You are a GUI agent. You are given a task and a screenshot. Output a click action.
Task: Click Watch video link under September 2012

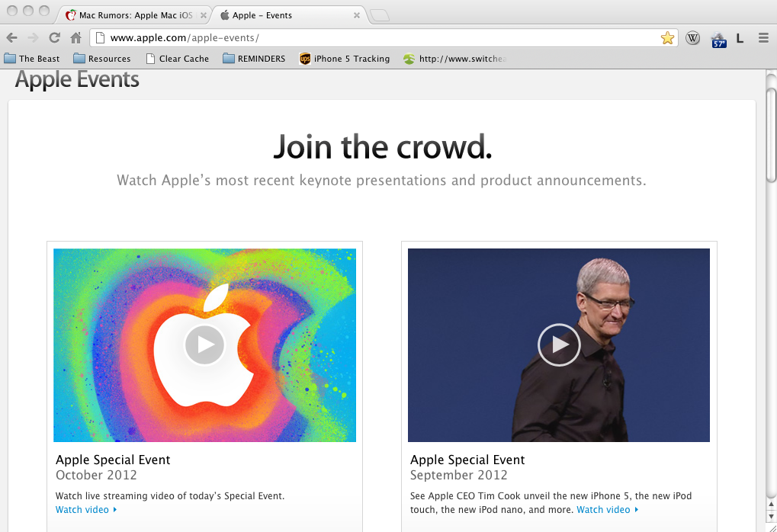608,510
